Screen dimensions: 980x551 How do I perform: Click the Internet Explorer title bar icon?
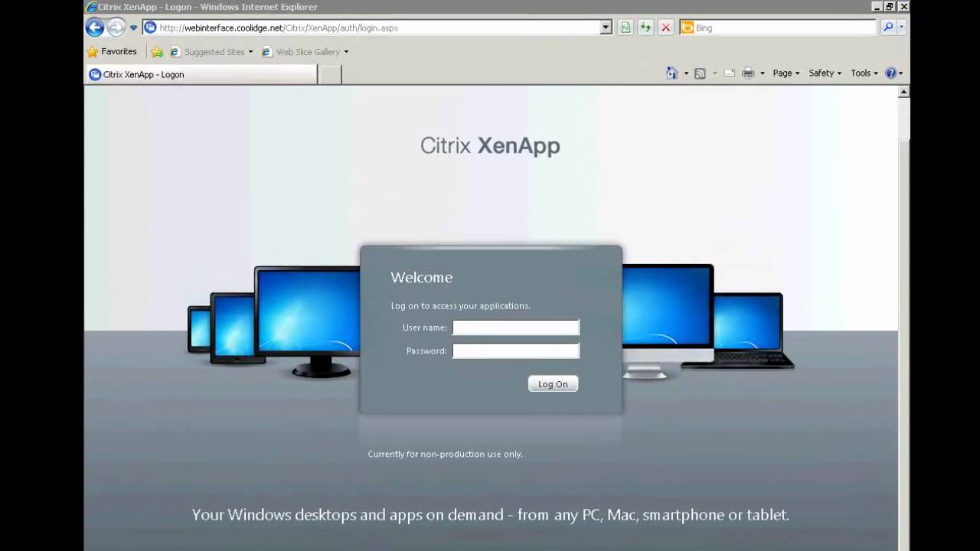click(x=91, y=7)
